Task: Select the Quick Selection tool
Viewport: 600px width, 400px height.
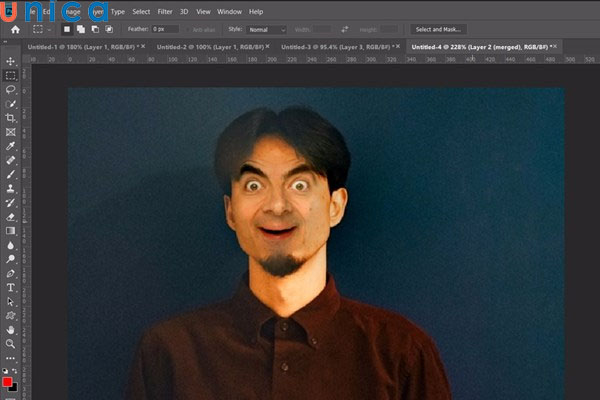Action: [10, 104]
